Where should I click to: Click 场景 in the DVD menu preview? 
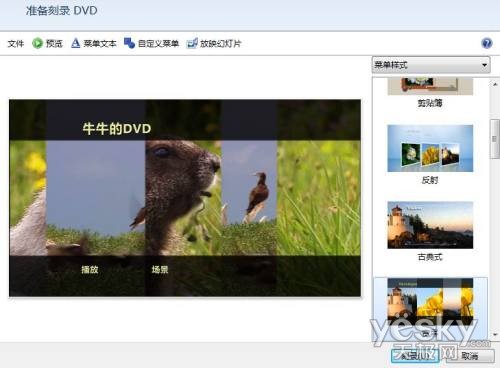pos(160,269)
